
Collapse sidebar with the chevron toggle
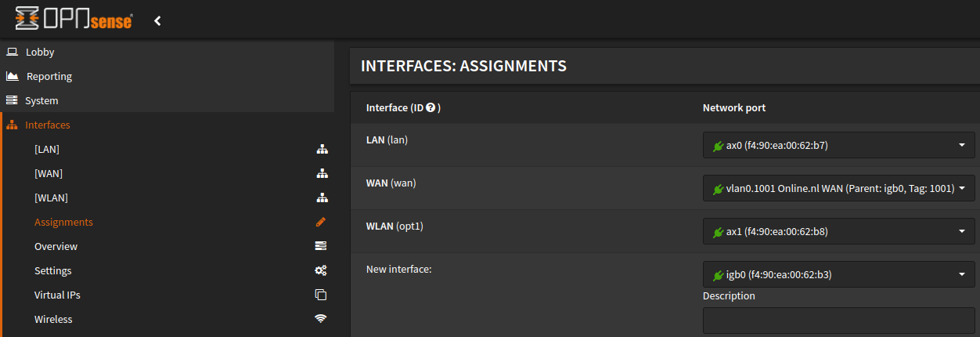pos(157,21)
